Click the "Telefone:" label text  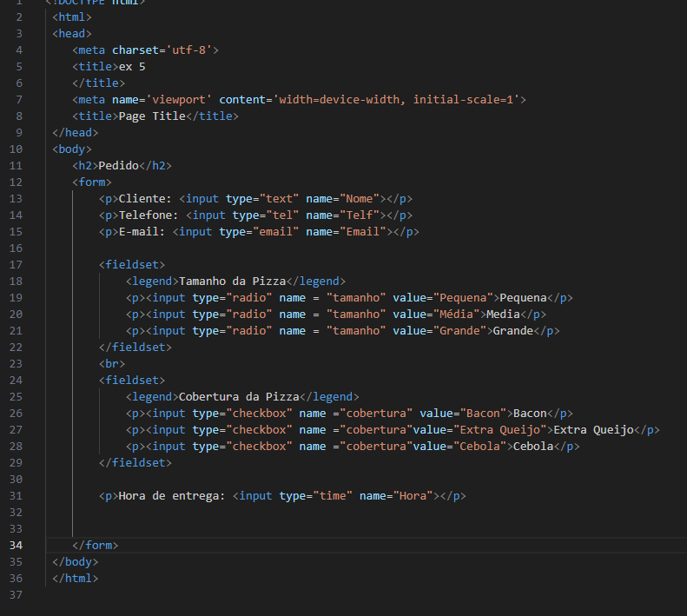point(149,215)
